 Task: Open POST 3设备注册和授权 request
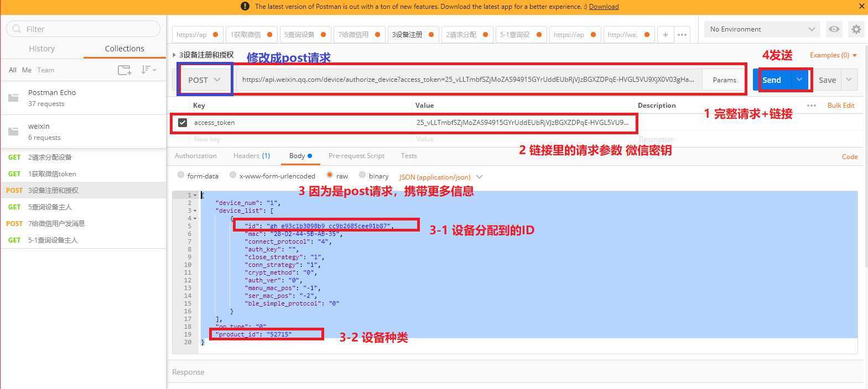pyautogui.click(x=83, y=190)
